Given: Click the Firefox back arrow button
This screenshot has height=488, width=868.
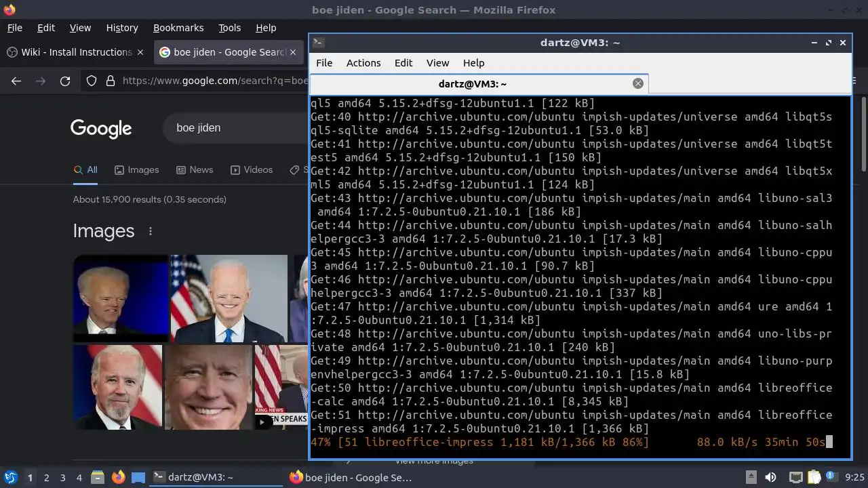Looking at the screenshot, I should 16,81.
